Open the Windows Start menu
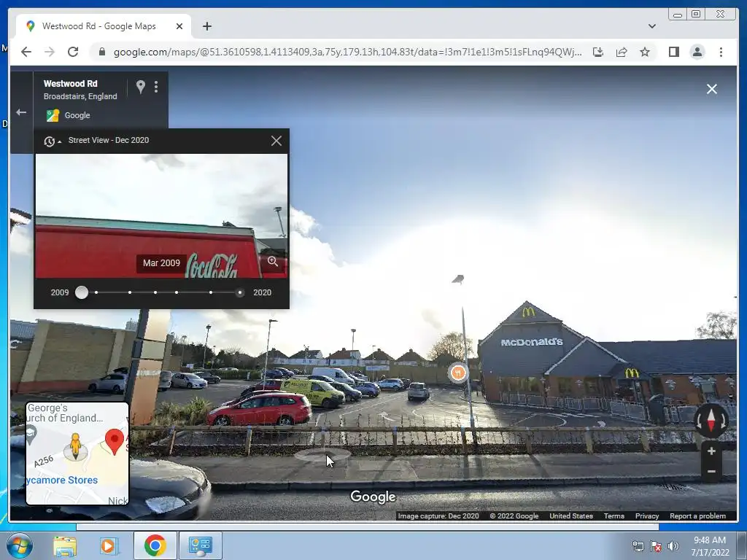 tap(19, 545)
